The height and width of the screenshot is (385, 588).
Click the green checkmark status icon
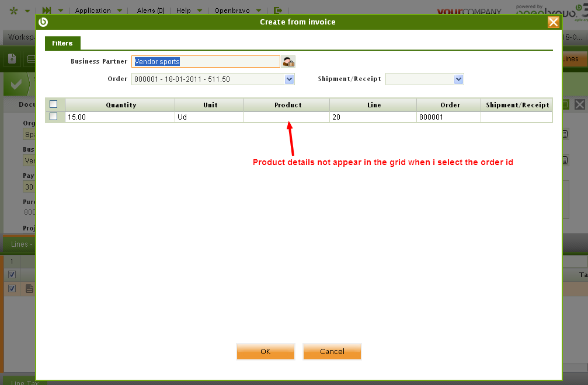16,84
